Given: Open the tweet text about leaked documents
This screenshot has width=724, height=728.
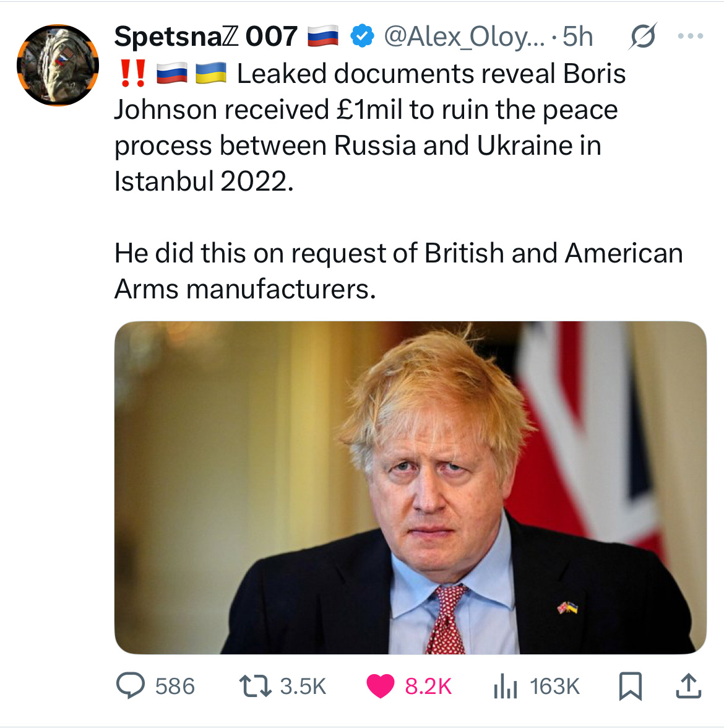Looking at the screenshot, I should 369,128.
